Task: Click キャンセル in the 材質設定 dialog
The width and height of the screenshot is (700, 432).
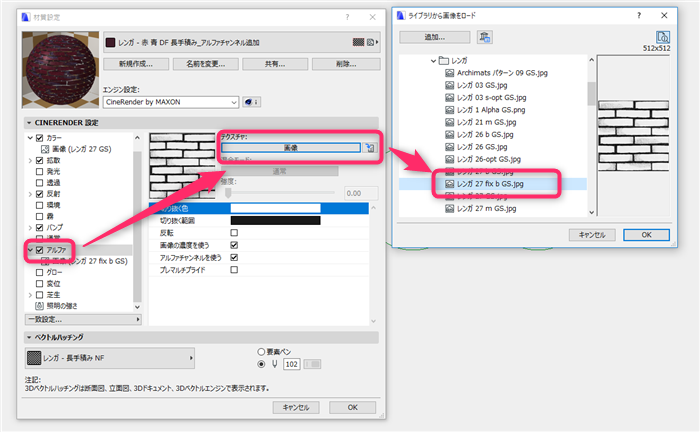Action: click(x=296, y=407)
